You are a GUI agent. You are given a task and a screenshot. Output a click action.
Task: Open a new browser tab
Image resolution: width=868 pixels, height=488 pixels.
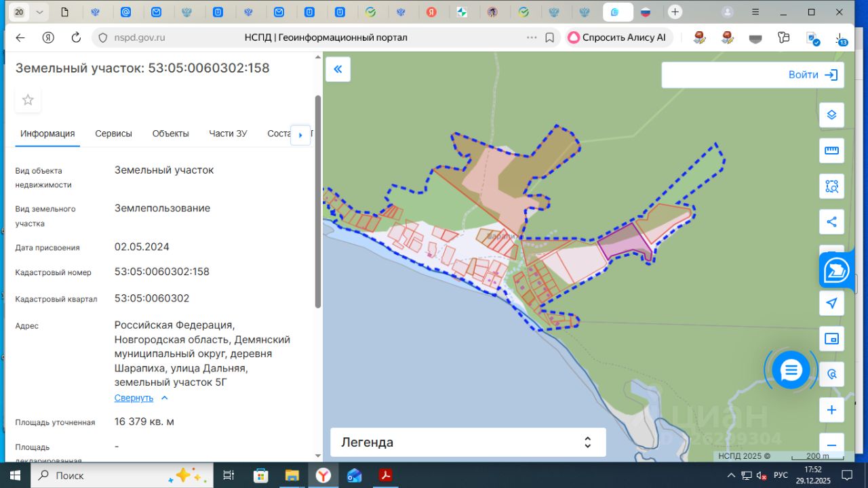pos(675,12)
